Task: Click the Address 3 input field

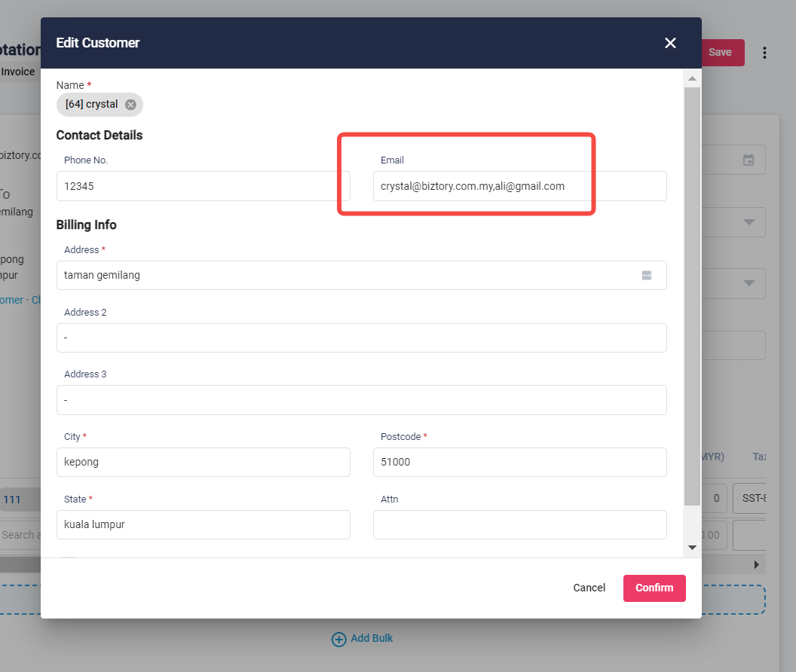Action: click(x=362, y=400)
